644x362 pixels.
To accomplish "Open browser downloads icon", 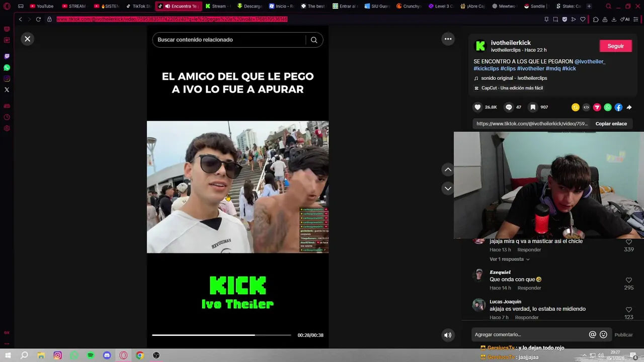I will pos(614,19).
